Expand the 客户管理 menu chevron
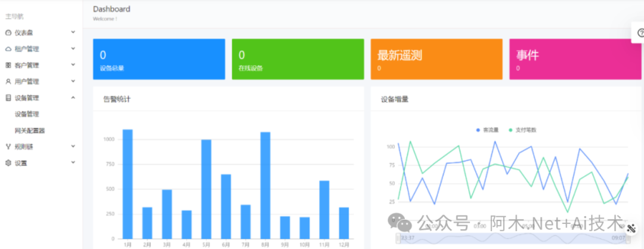Viewport: 644px width, 249px height. pos(73,64)
